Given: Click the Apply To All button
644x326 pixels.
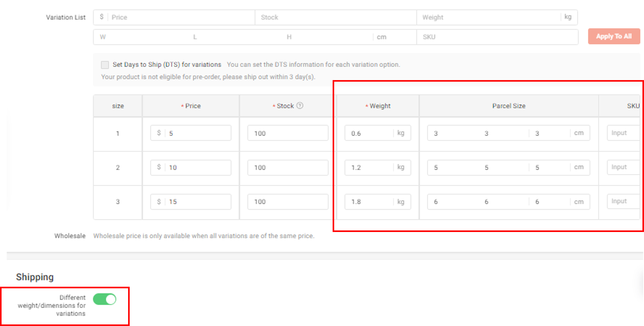Looking at the screenshot, I should [x=614, y=36].
